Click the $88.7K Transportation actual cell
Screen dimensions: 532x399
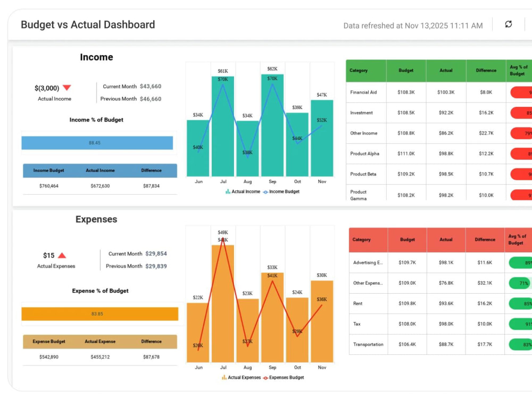[446, 344]
